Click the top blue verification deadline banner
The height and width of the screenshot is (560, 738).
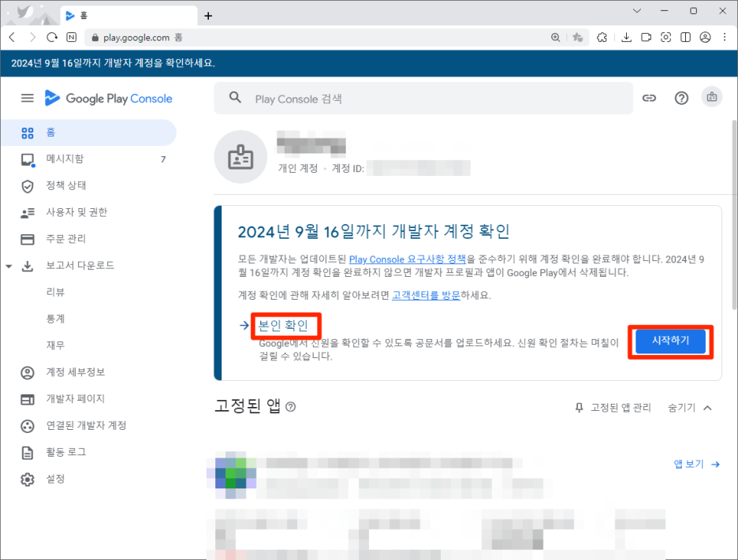click(368, 63)
